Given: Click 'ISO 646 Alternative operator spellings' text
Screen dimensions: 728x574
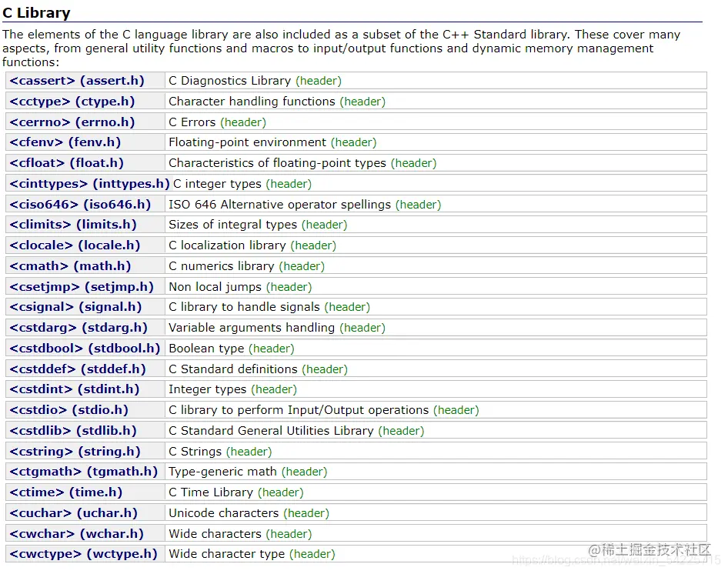Looking at the screenshot, I should pos(279,205).
